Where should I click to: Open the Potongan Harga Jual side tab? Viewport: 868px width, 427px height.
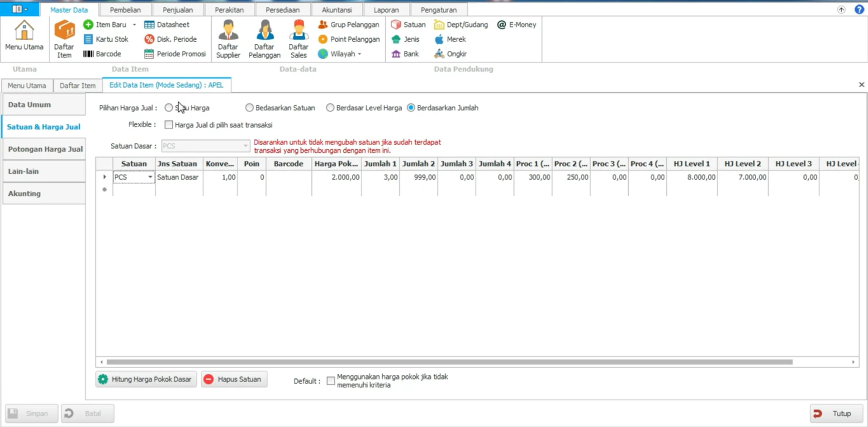(44, 149)
